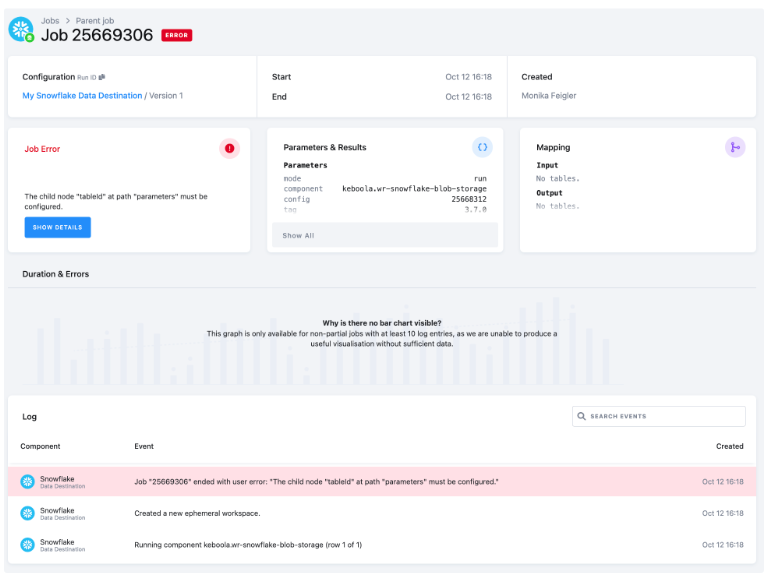This screenshot has height=576, width=769.
Task: Expand parameters with Show All
Action: (x=298, y=236)
